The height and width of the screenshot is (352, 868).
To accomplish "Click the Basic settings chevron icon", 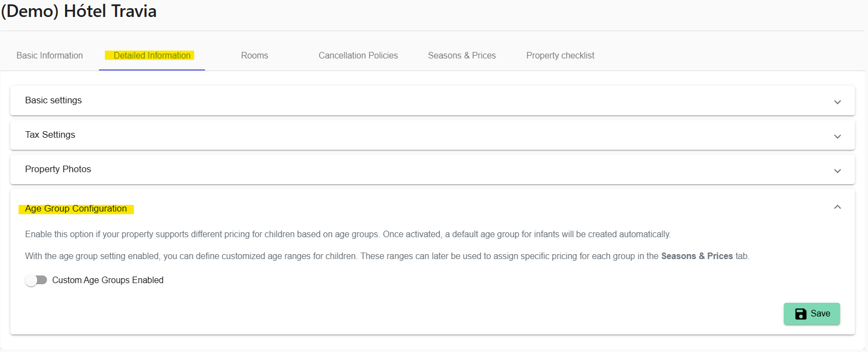I will point(837,102).
